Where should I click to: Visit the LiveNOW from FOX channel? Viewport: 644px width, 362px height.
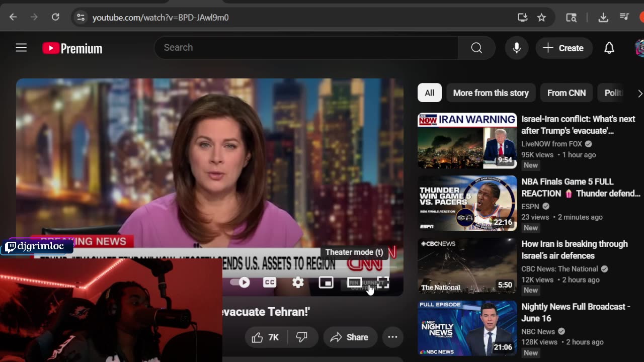pyautogui.click(x=551, y=144)
